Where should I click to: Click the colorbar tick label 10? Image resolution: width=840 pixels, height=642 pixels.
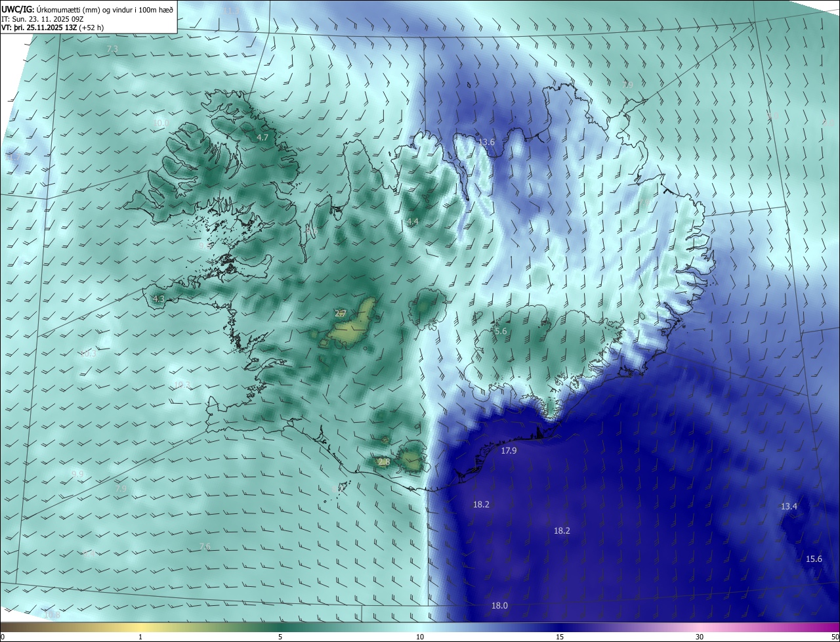[x=420, y=637]
